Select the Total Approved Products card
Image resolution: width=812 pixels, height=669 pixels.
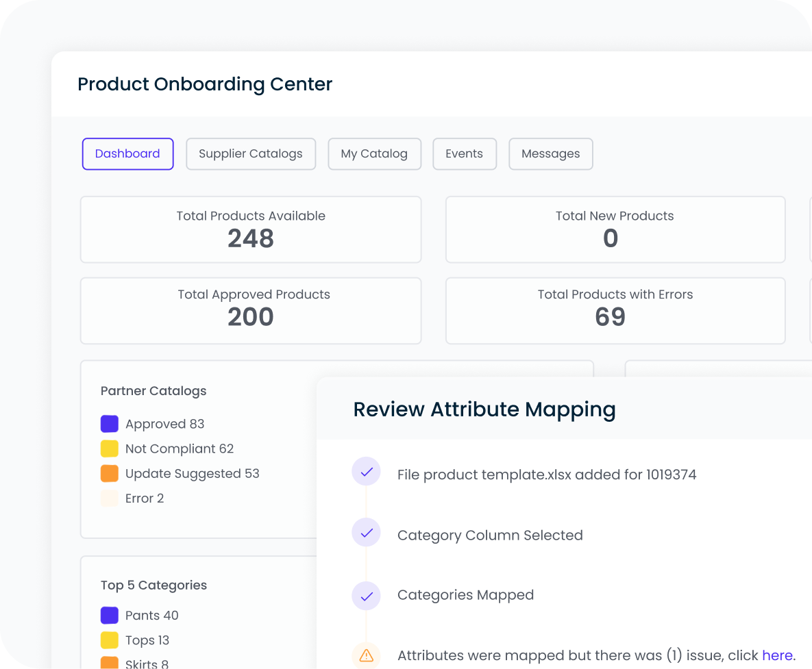251,310
